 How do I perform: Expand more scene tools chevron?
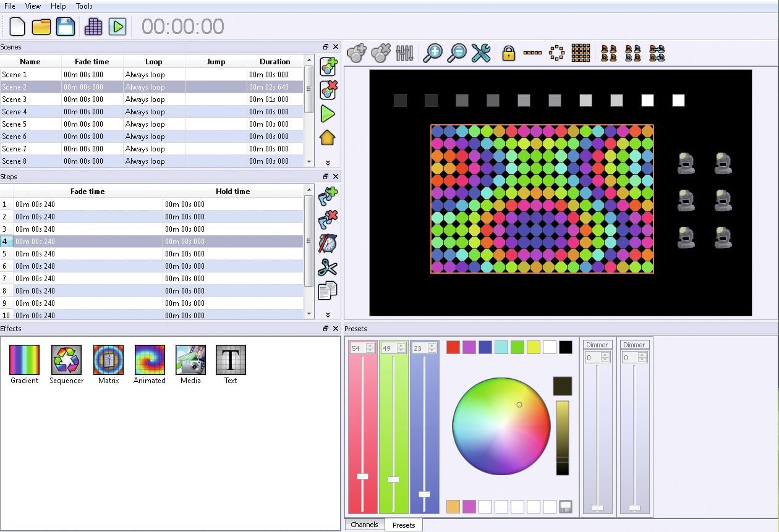tap(328, 163)
